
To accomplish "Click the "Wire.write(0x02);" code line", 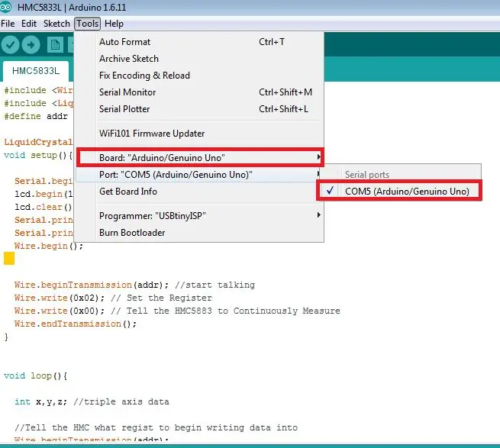I will 60,298.
